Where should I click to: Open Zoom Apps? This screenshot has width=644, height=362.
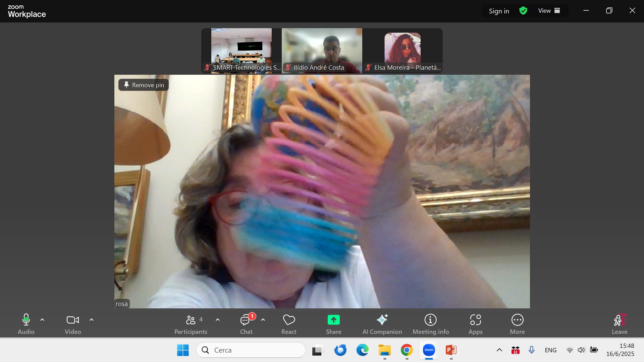click(x=475, y=324)
